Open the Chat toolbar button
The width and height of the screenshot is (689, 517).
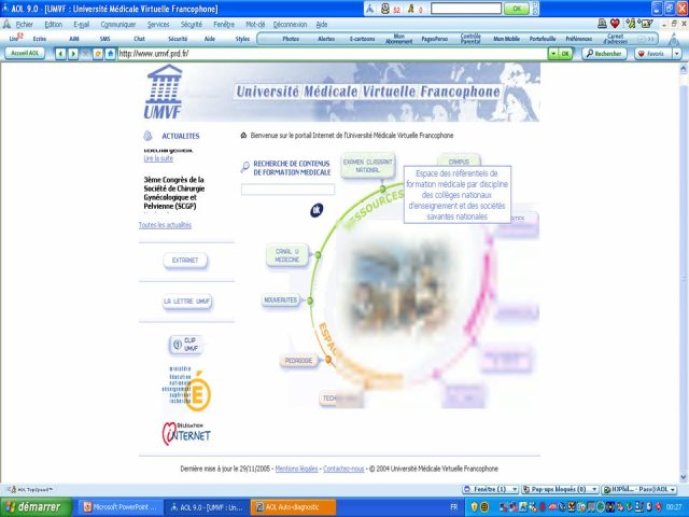click(139, 39)
